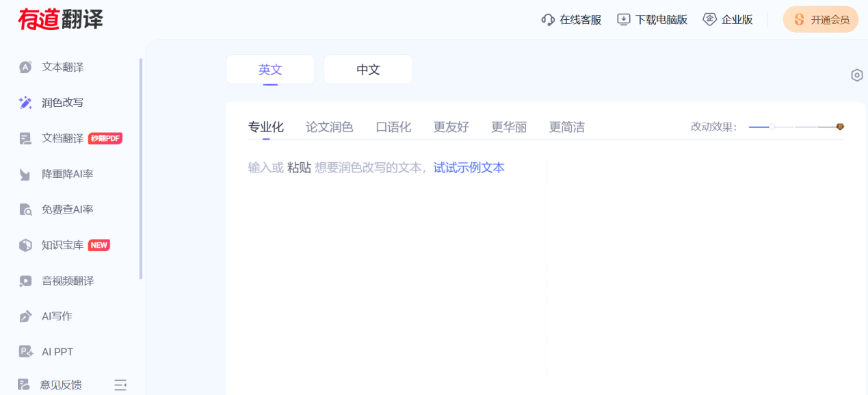Click the 在线客服 headset icon

coord(548,20)
